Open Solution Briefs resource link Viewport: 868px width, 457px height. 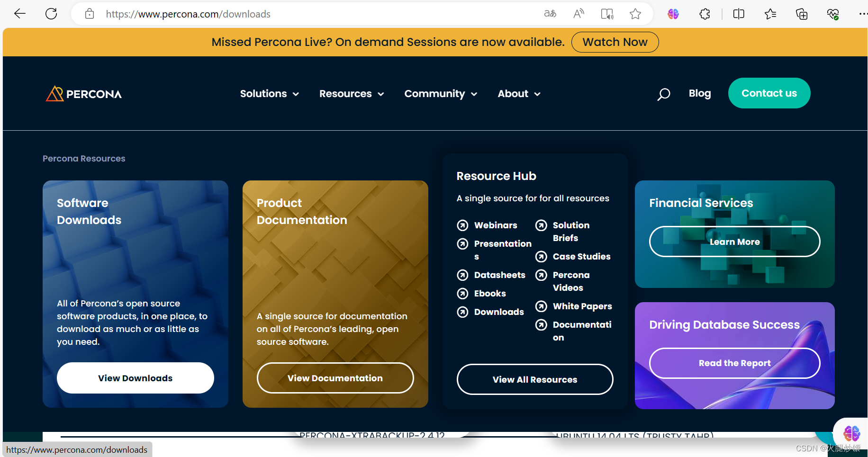coord(571,232)
